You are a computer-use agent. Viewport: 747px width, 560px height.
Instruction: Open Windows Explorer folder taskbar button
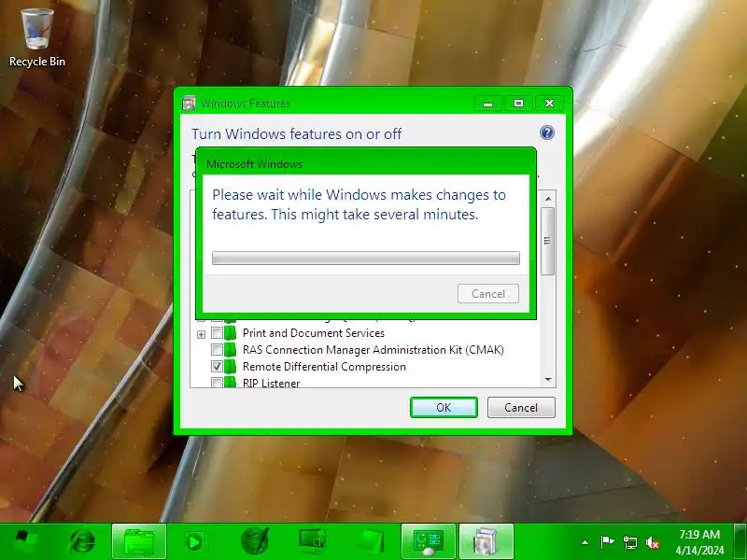click(138, 542)
